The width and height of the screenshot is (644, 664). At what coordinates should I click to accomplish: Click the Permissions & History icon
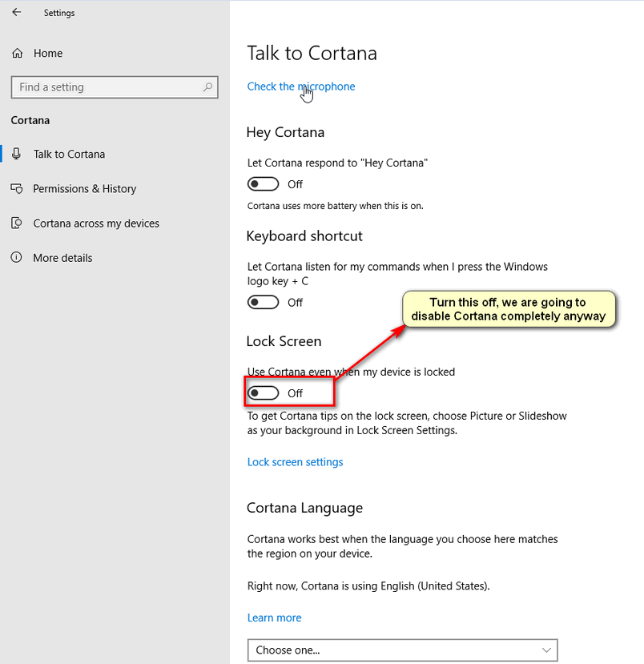coord(17,188)
